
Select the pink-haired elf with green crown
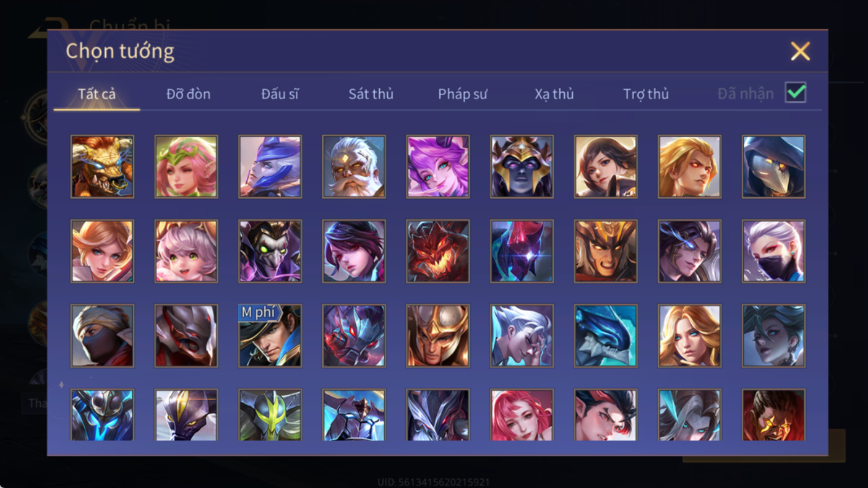186,167
